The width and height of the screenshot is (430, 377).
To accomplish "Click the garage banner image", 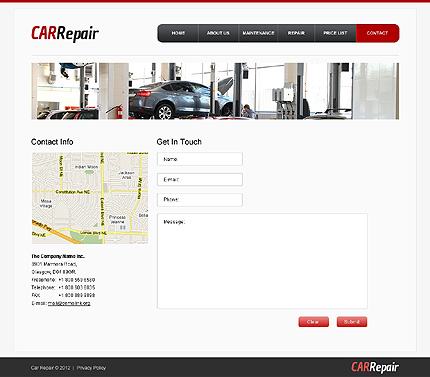I will tap(215, 91).
